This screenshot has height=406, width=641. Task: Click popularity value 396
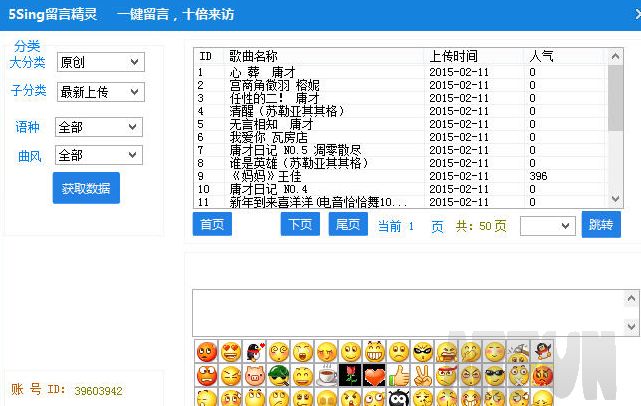click(x=538, y=176)
